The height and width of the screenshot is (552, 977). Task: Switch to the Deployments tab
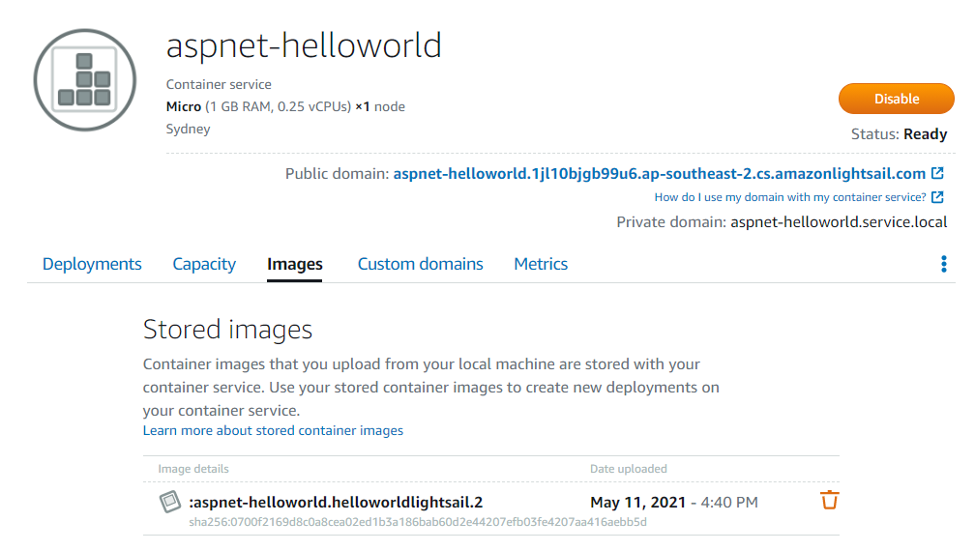pos(92,264)
